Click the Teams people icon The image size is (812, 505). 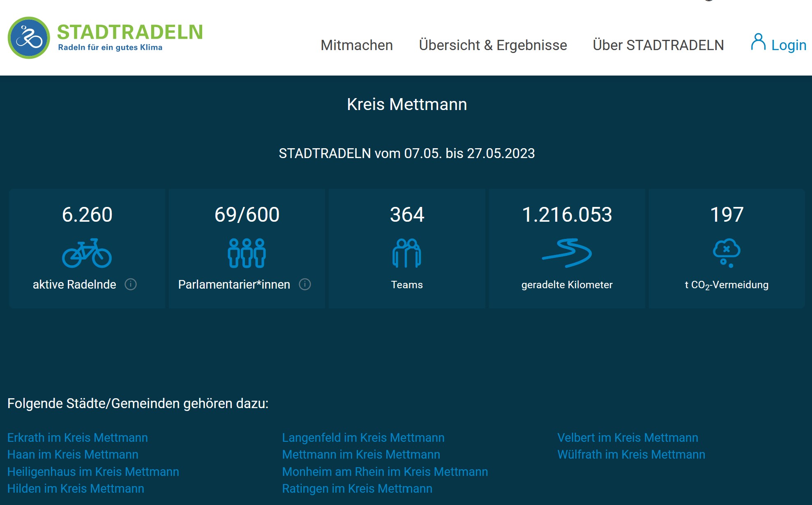coord(406,253)
